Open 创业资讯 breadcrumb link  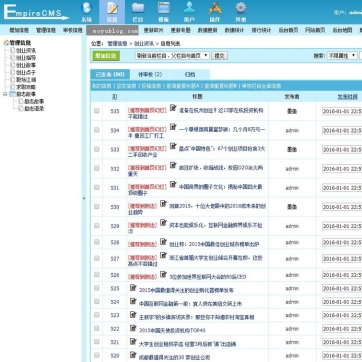(x=144, y=43)
